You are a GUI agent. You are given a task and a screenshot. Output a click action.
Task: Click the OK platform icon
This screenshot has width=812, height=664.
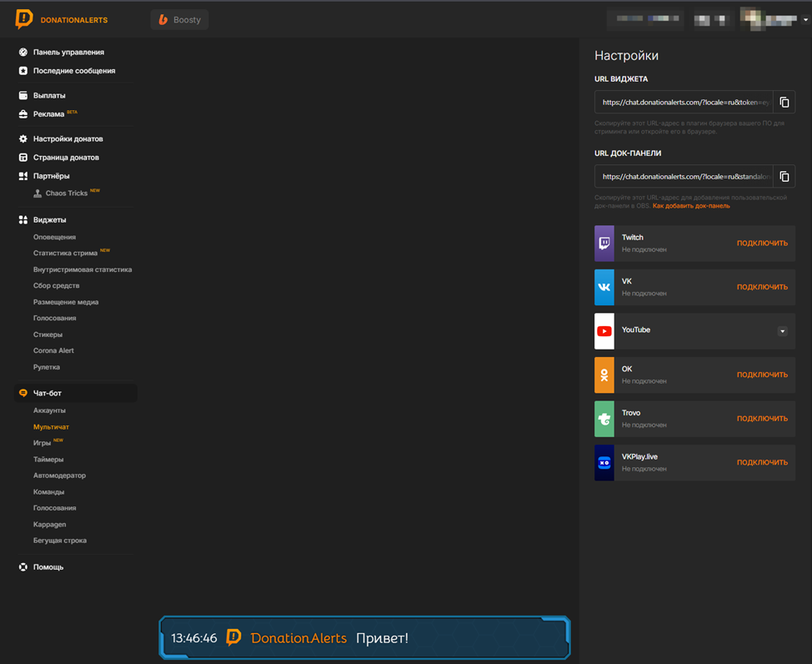[604, 375]
